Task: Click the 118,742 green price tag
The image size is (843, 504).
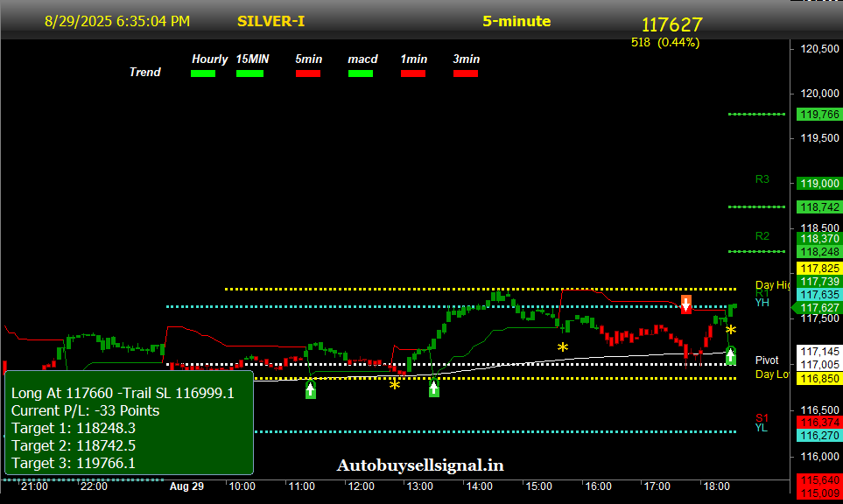Action: point(819,206)
